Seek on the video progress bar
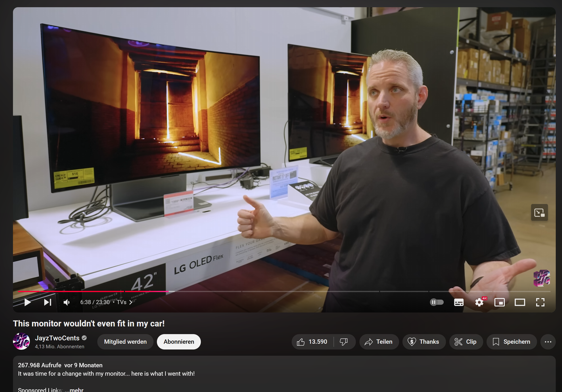 point(294,291)
